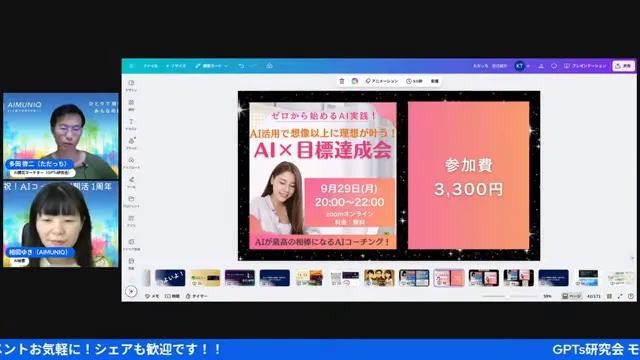This screenshot has height=360, width=640.
Task: Click the plus next to KT avatar
Action: tap(528, 66)
